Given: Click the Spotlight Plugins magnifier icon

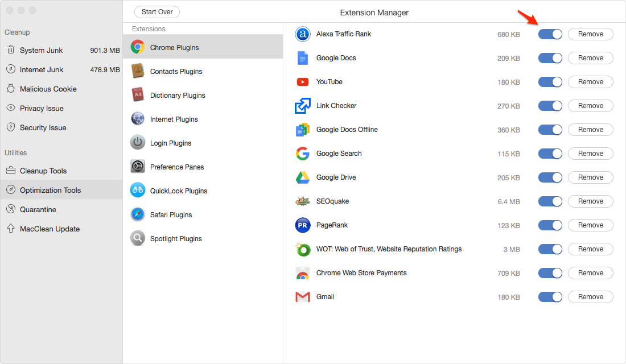Looking at the screenshot, I should tap(138, 238).
